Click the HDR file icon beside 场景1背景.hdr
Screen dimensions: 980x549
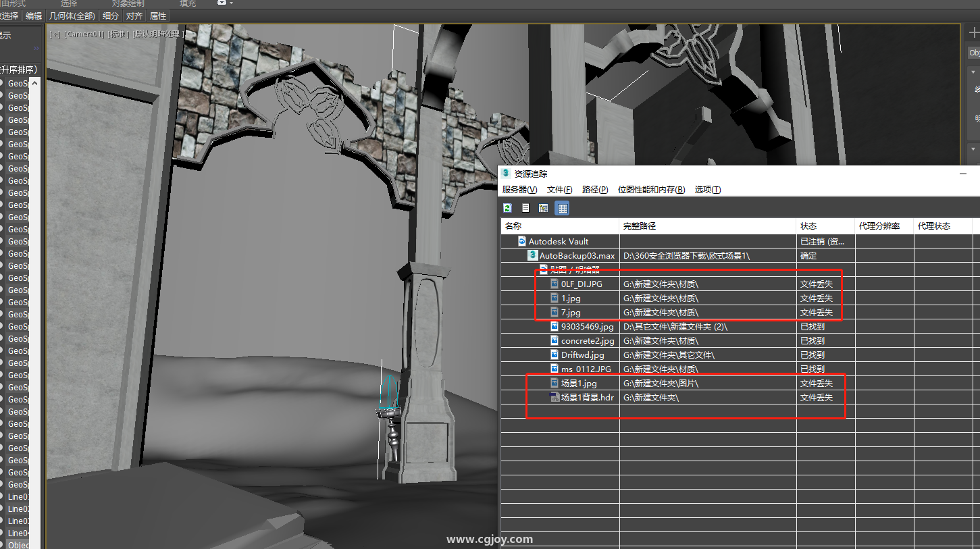pyautogui.click(x=555, y=397)
